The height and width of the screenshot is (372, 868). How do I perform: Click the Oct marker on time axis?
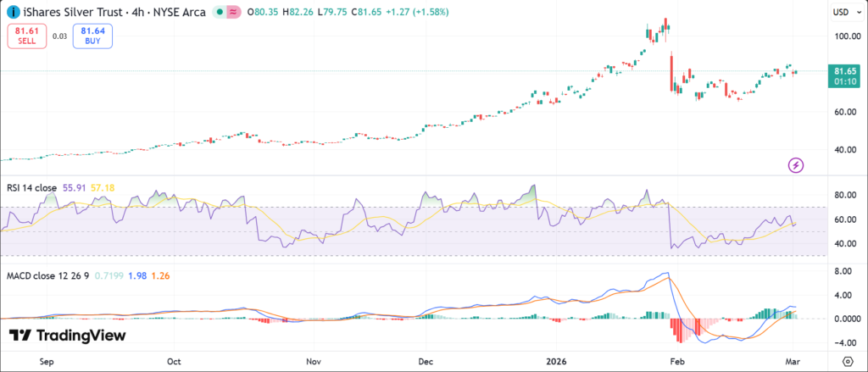[x=174, y=359]
